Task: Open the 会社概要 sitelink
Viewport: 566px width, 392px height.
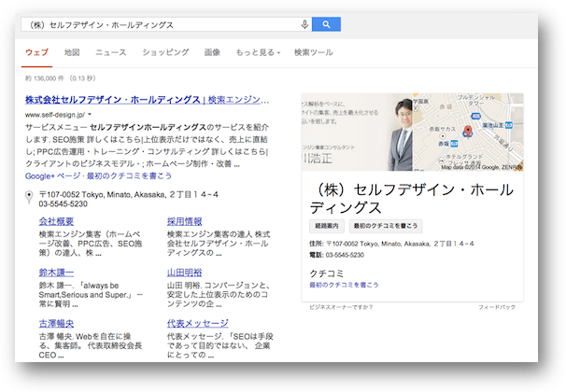Action: [x=56, y=221]
